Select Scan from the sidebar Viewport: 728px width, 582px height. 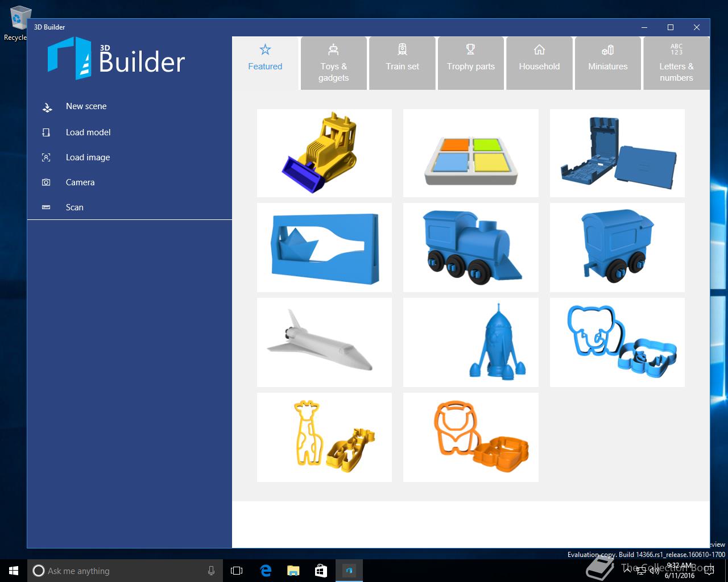[130, 207]
